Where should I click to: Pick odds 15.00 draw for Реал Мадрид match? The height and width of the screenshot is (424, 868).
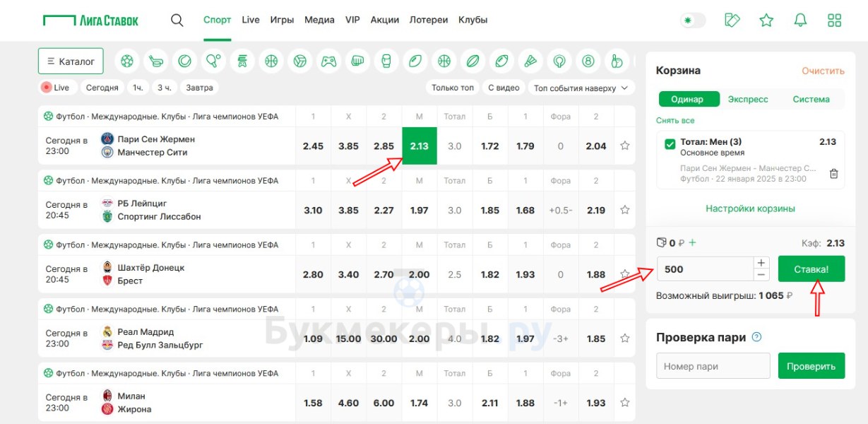click(x=348, y=338)
